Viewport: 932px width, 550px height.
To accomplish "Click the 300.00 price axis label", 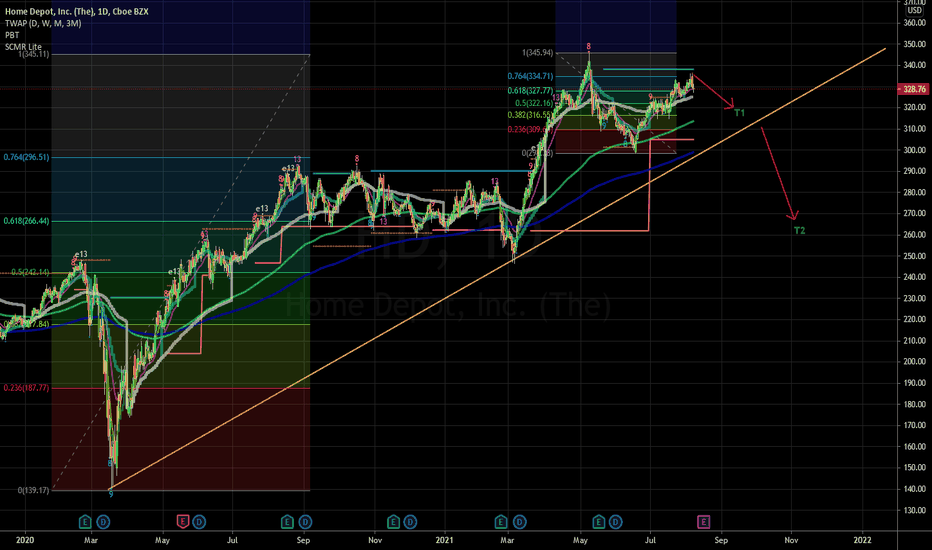I will 914,150.
